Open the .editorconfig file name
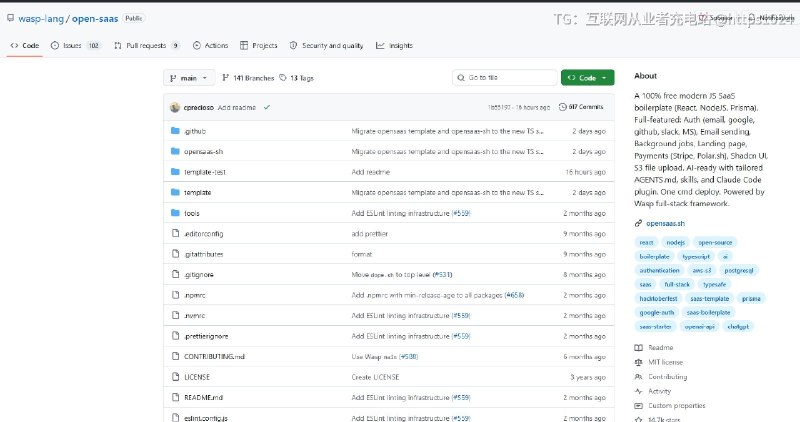 [x=204, y=234]
